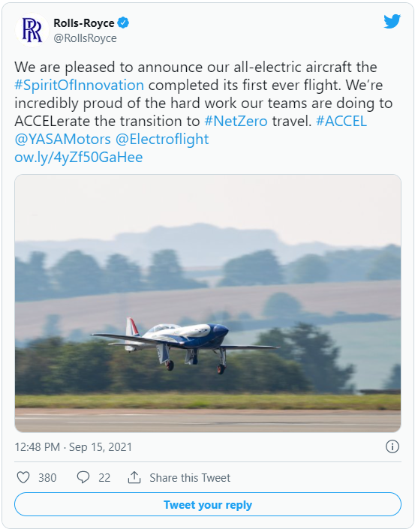418x532 pixels.
Task: Follow the ow.ly/4yZf50GaHee link
Action: [78, 157]
